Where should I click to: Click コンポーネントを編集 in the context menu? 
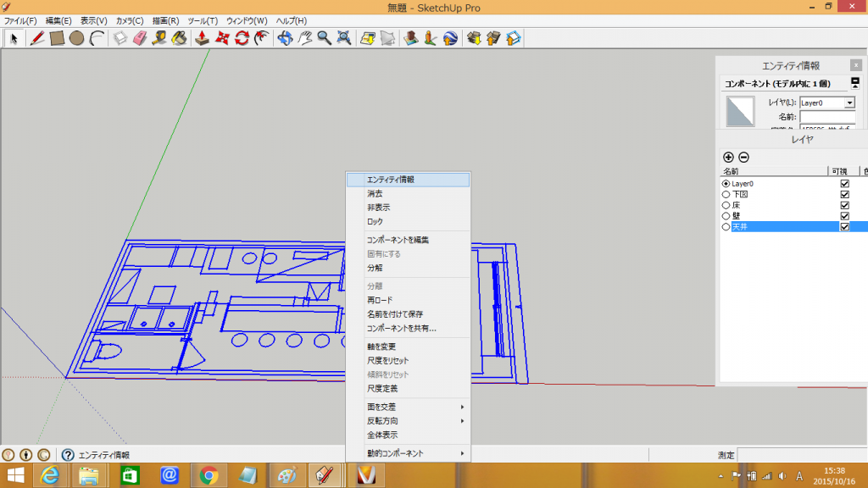pos(408,240)
